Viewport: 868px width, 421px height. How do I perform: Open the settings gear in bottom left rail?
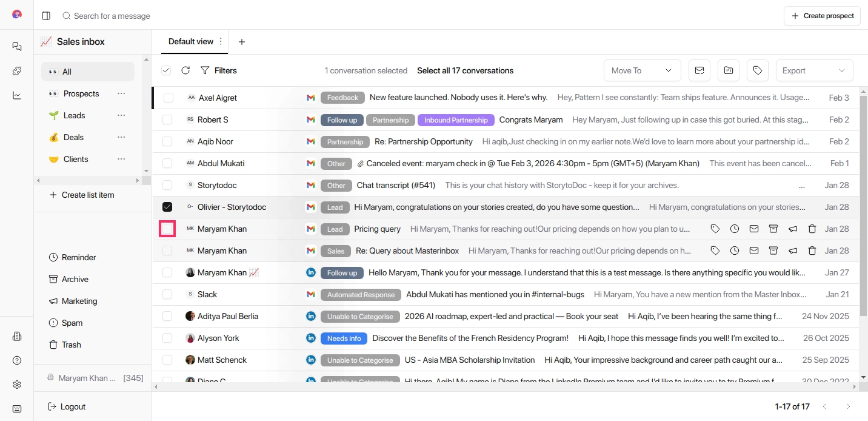point(17,385)
